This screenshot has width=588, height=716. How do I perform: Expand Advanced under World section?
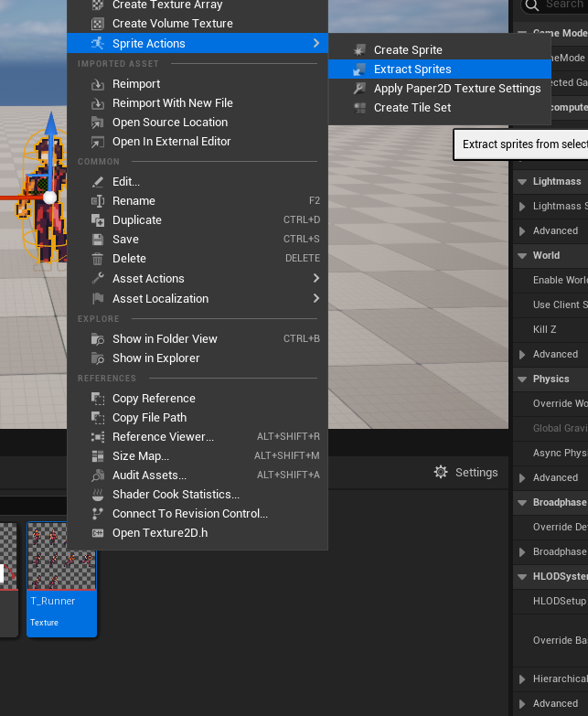(522, 355)
